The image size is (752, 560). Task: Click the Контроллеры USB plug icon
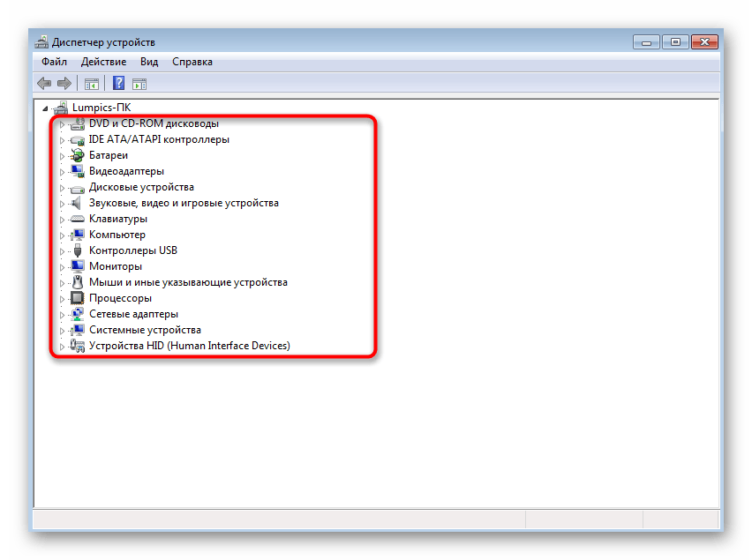tap(77, 250)
